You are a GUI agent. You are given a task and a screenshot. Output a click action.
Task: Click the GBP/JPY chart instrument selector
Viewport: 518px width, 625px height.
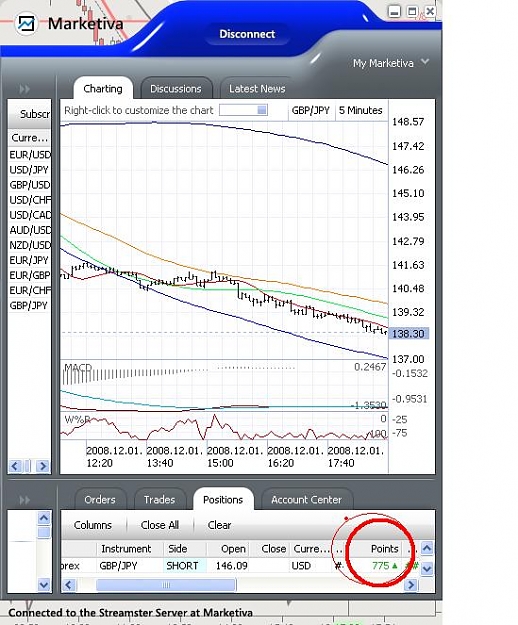[x=310, y=110]
